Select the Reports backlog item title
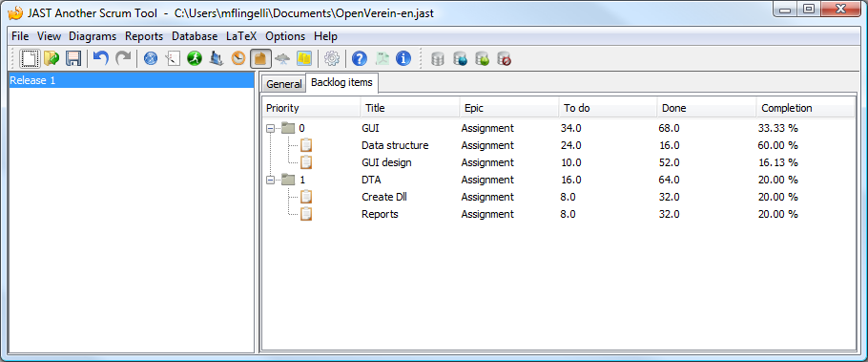The image size is (868, 362). (380, 214)
